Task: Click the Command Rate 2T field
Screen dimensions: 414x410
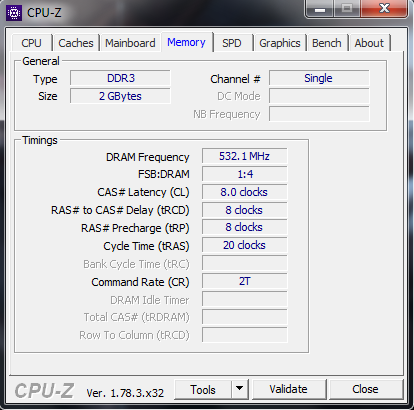Action: pyautogui.click(x=244, y=281)
